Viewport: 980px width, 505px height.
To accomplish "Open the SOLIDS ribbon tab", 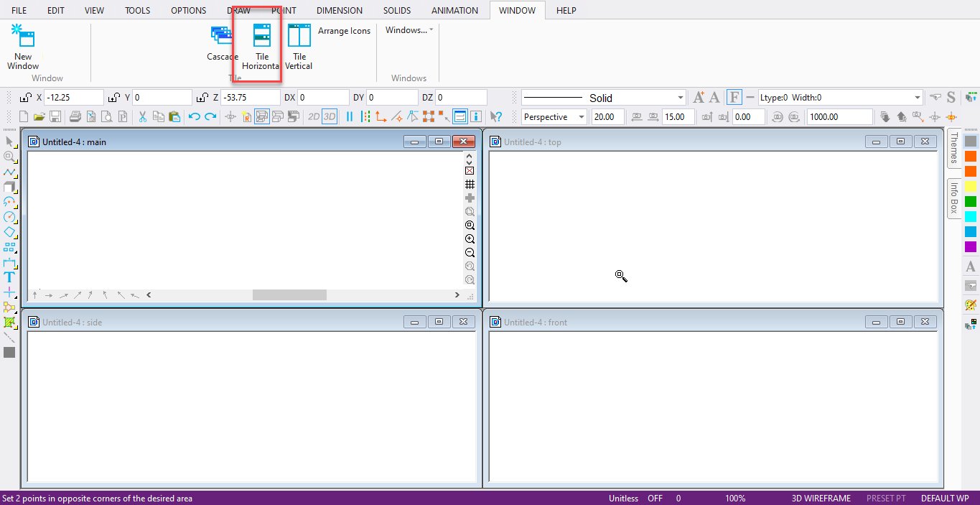I will click(397, 10).
